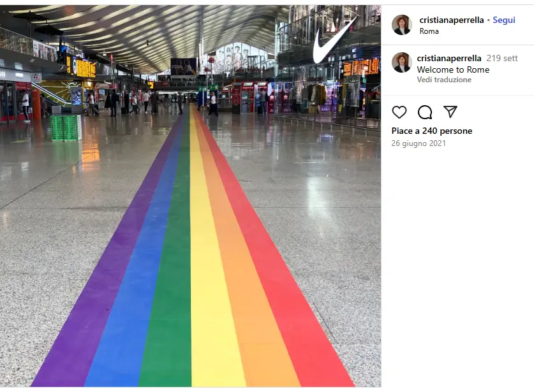Click the 219 sett timestamp

[x=502, y=58]
